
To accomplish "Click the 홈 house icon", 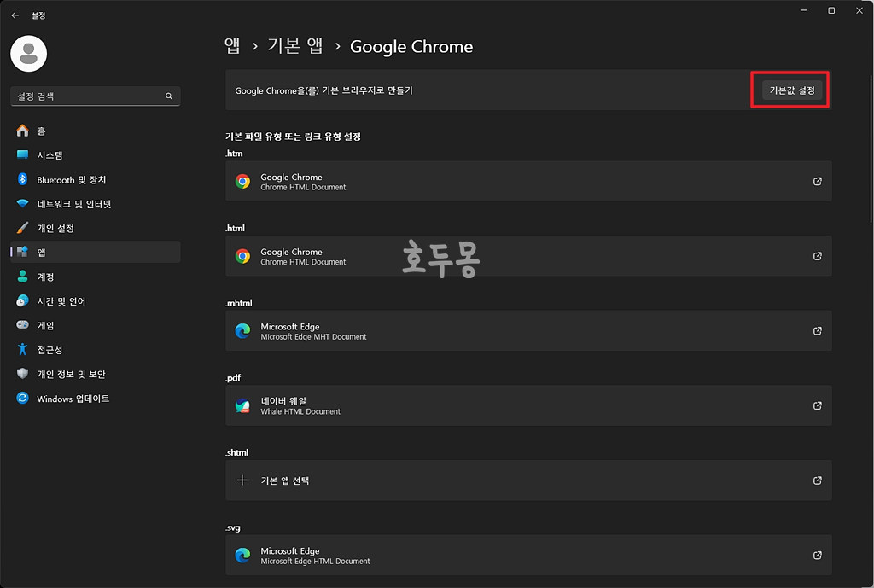I will tap(22, 131).
